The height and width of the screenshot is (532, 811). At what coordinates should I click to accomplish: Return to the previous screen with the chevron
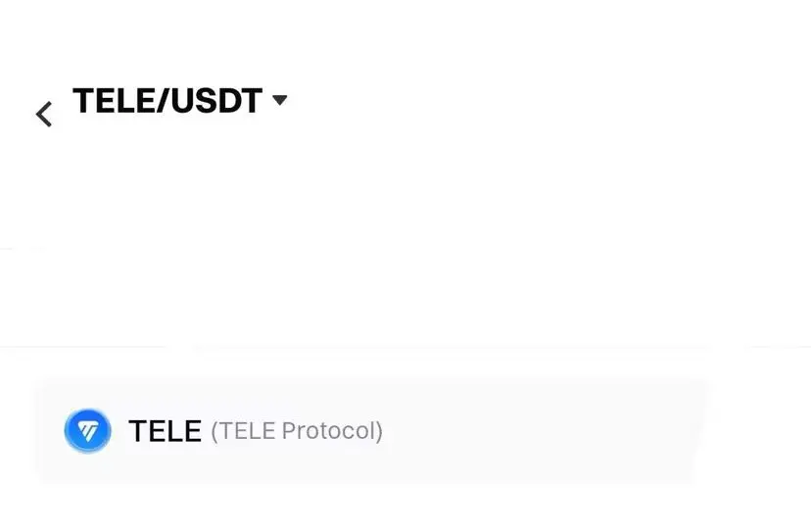point(44,115)
